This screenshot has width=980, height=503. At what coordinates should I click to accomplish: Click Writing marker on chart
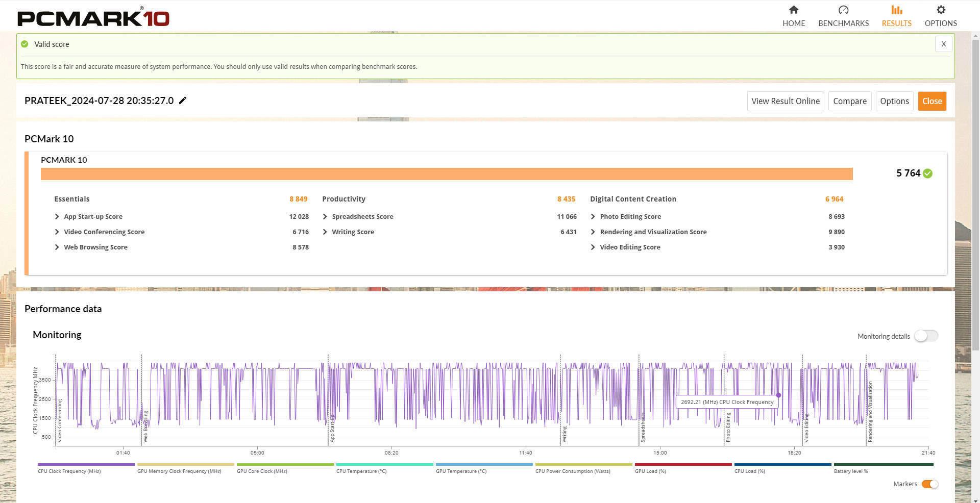565,434
